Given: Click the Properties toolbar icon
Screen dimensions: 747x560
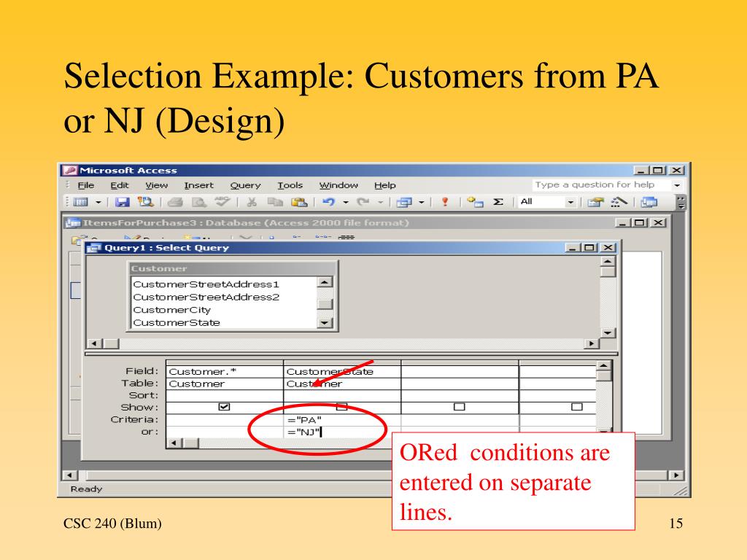Looking at the screenshot, I should (595, 203).
